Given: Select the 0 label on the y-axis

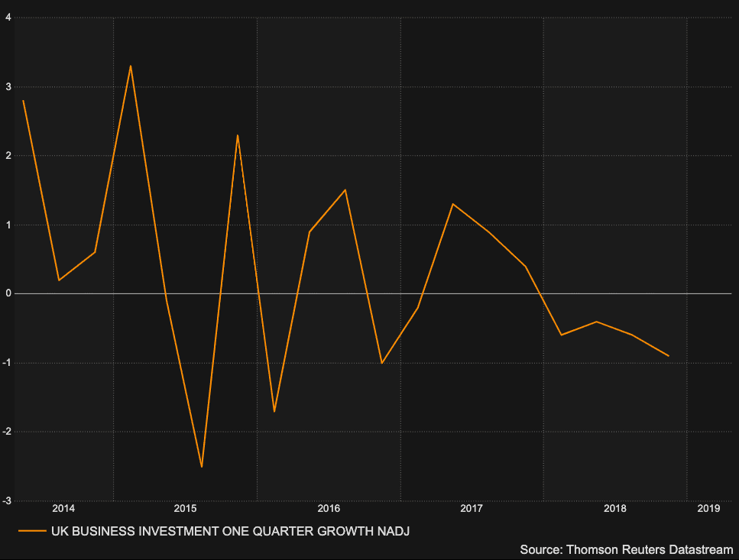Looking at the screenshot, I should (x=7, y=294).
